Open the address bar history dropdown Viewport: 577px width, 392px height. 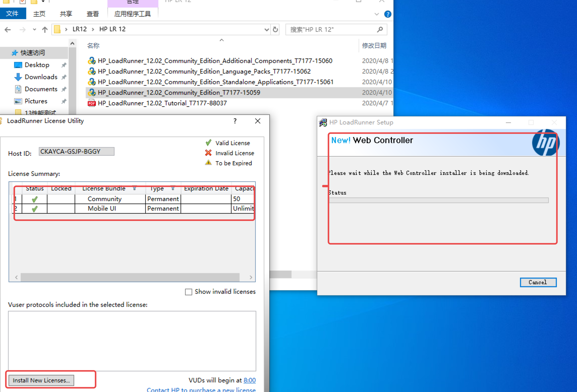coord(267,29)
